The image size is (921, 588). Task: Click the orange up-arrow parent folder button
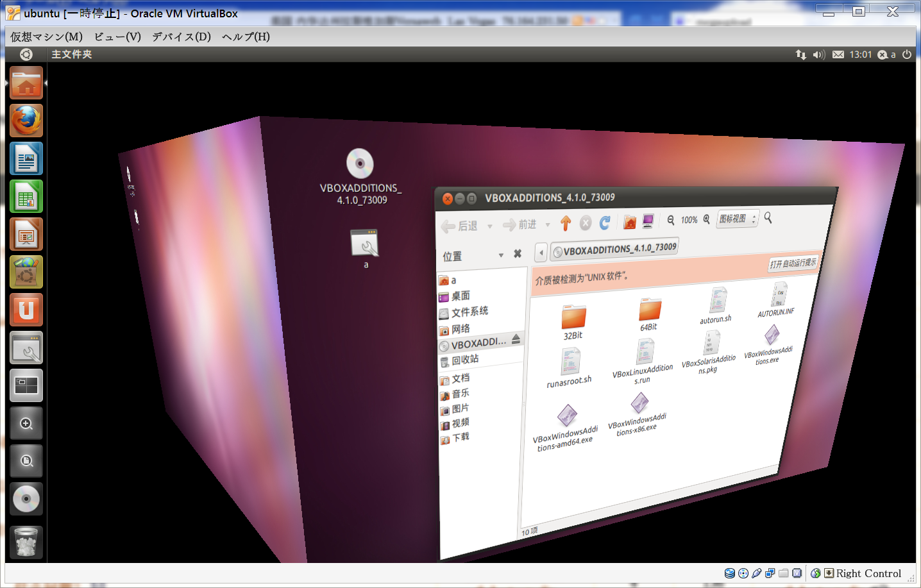click(566, 223)
